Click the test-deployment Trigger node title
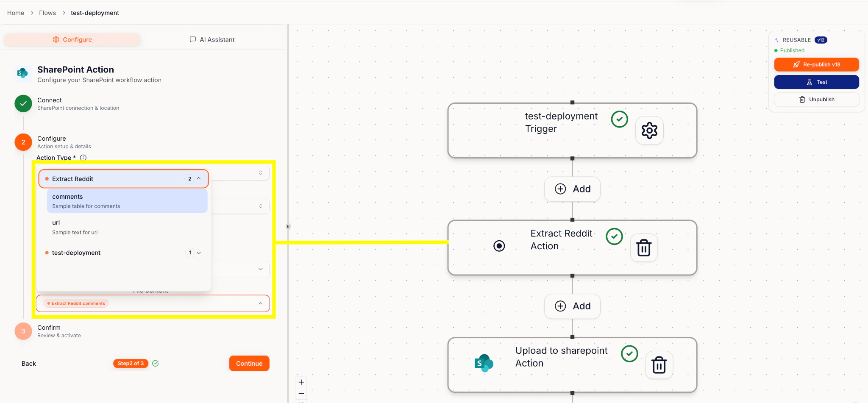This screenshot has height=403, width=868. 561,122
